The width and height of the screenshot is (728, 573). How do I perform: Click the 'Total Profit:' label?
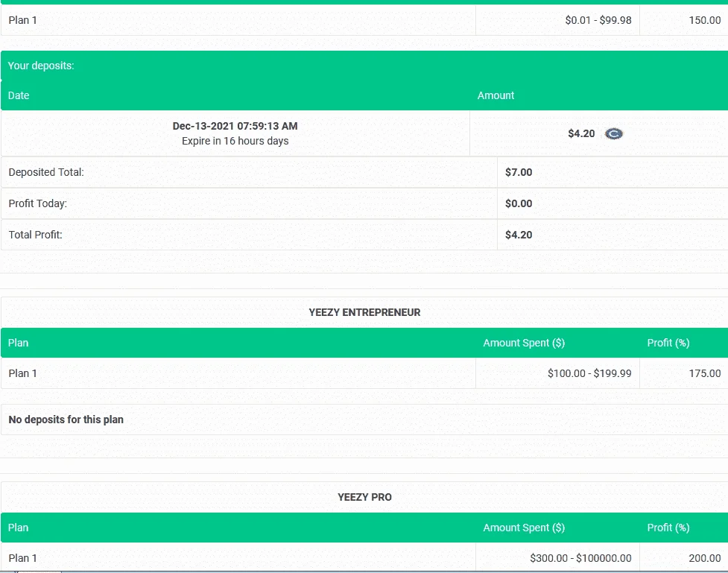[35, 235]
